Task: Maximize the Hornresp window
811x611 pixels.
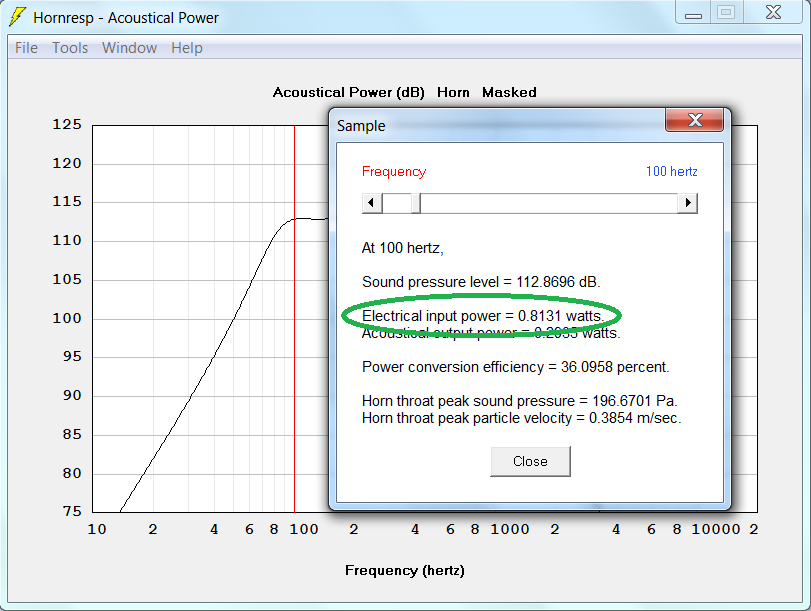Action: coord(726,12)
